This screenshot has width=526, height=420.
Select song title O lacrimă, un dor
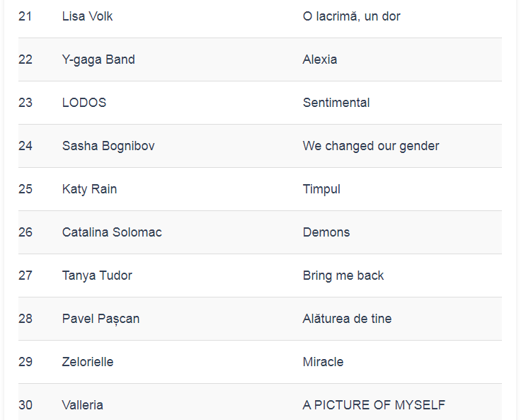[x=351, y=16]
